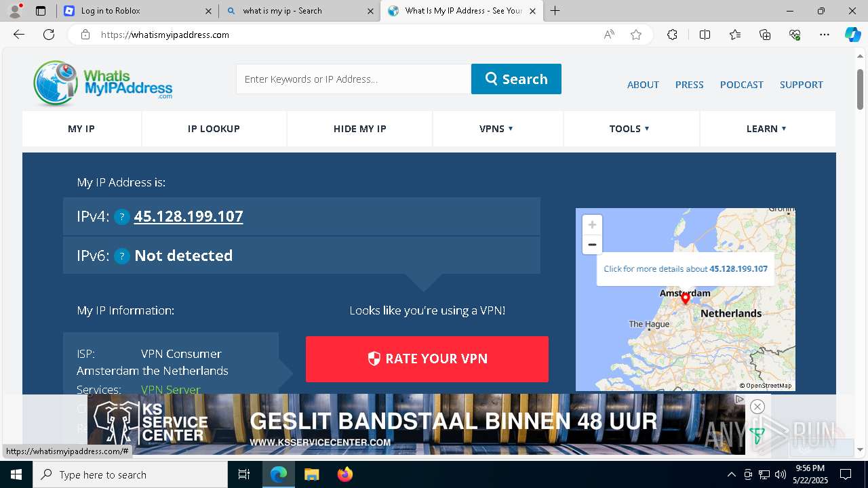Image resolution: width=868 pixels, height=488 pixels.
Task: Close the what is my ip Search tab
Action: tap(370, 11)
